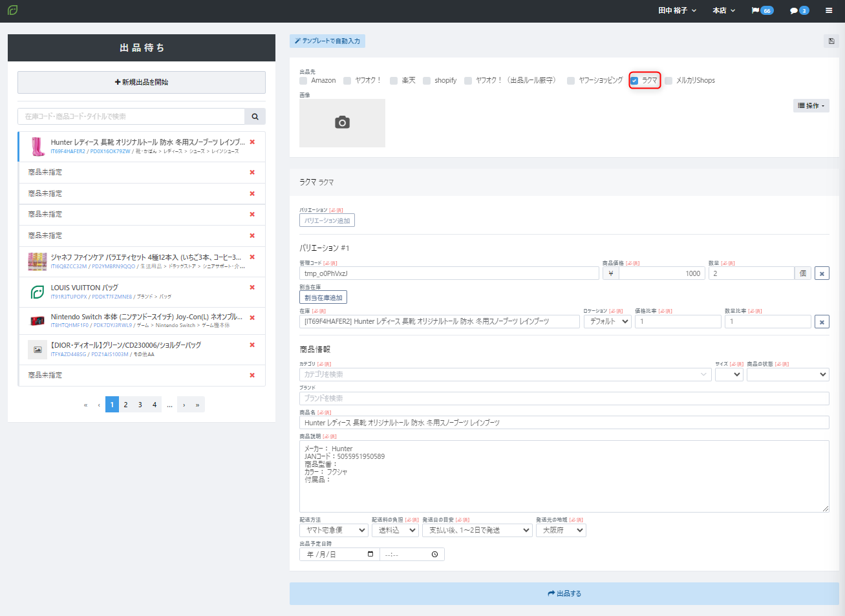Viewport: 845px width, 616px height.
Task: Tick the first ヤフオク！ checkbox
Action: [x=347, y=81]
